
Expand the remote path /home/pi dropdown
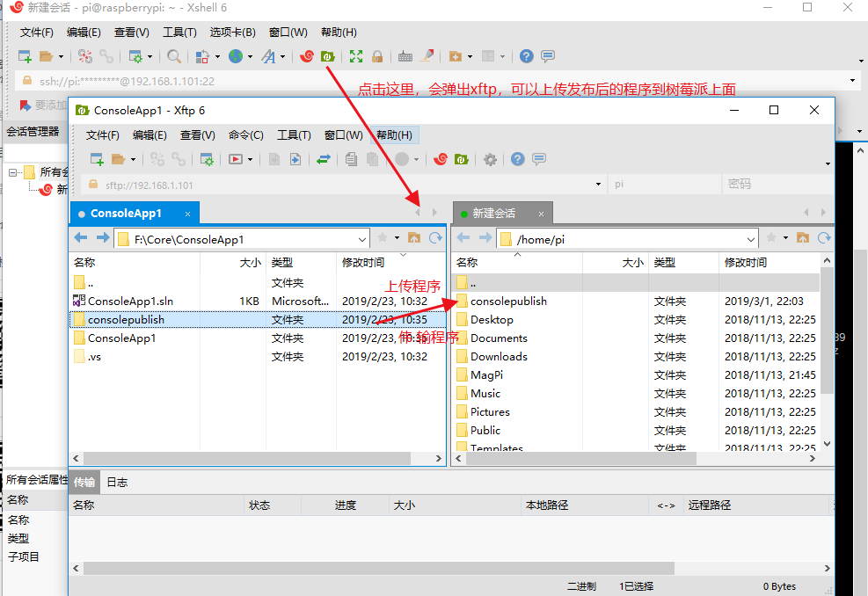(x=751, y=240)
